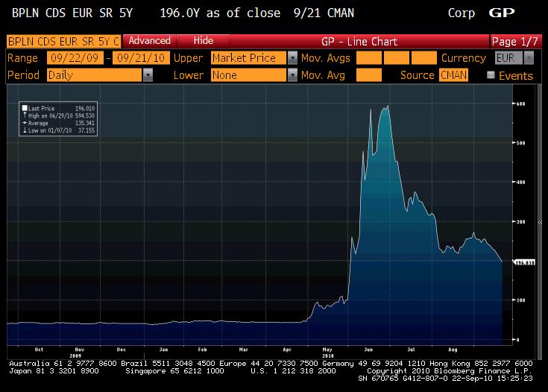The width and height of the screenshot is (548, 392).
Task: Click the Last Price legend square icon
Action: pos(25,108)
